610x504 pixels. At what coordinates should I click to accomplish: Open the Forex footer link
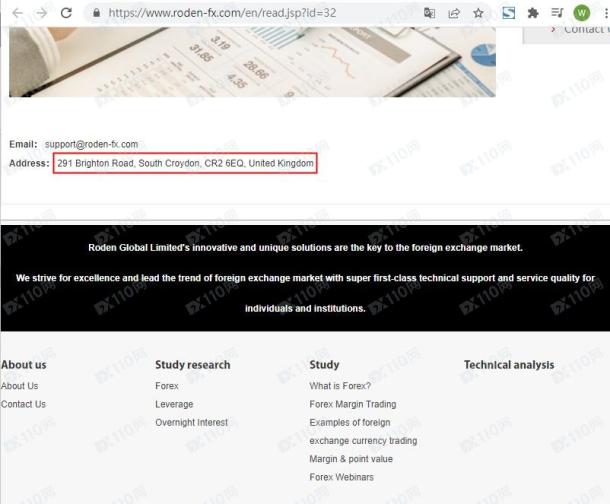coord(167,386)
